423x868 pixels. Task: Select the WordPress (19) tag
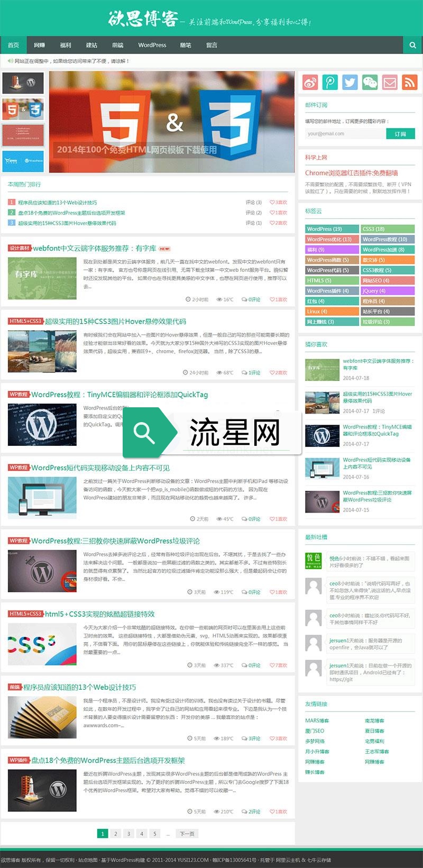tap(332, 229)
